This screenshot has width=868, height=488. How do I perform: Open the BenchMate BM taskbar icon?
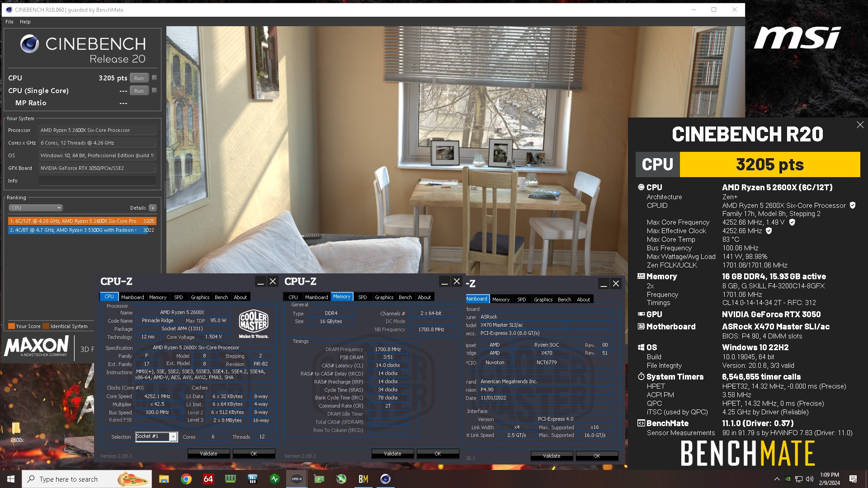pos(363,479)
